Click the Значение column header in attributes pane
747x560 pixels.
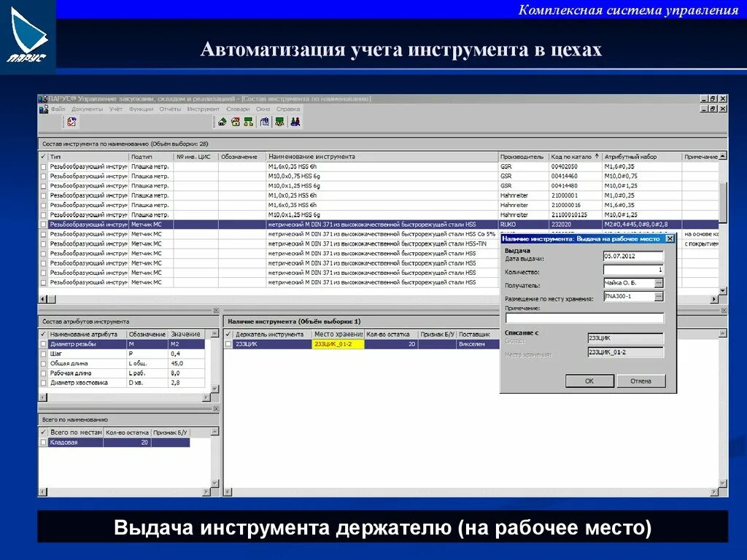(187, 334)
